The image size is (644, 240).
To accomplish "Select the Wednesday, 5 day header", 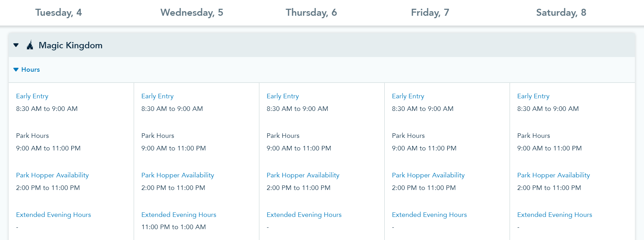I will 191,13.
